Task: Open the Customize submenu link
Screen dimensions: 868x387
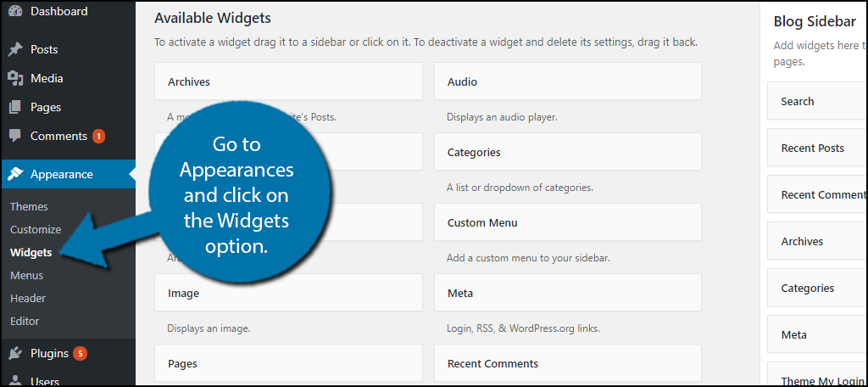Action: tap(36, 229)
